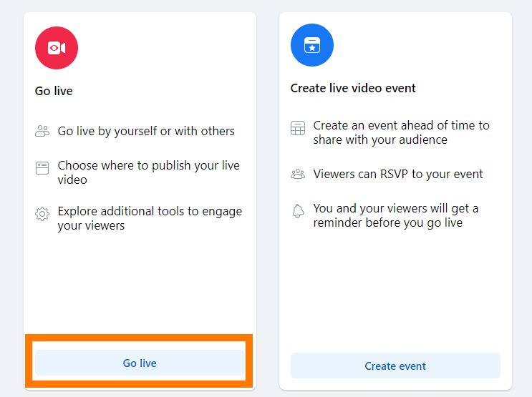
Task: Click "Create an event ahead of time" description
Action: click(401, 132)
